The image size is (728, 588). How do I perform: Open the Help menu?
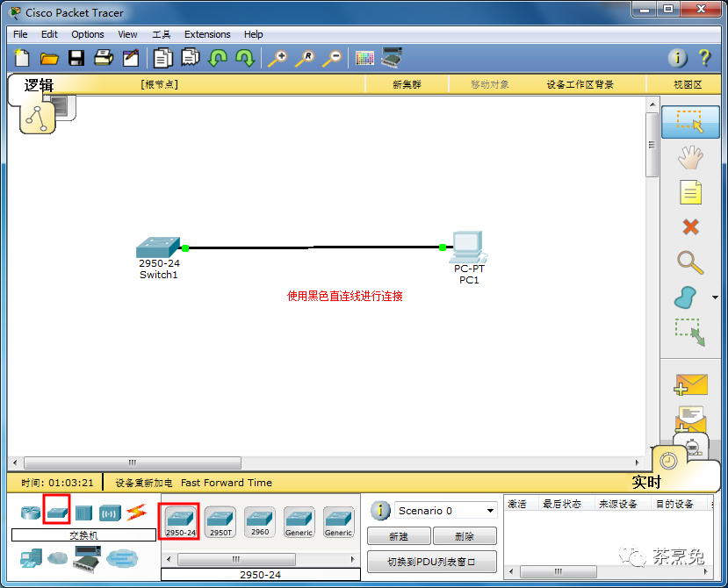(253, 34)
